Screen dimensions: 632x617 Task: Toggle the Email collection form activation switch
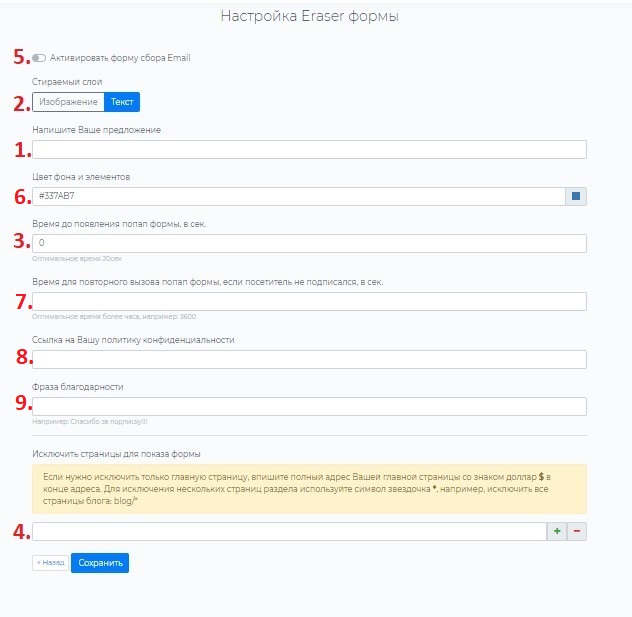[x=39, y=58]
